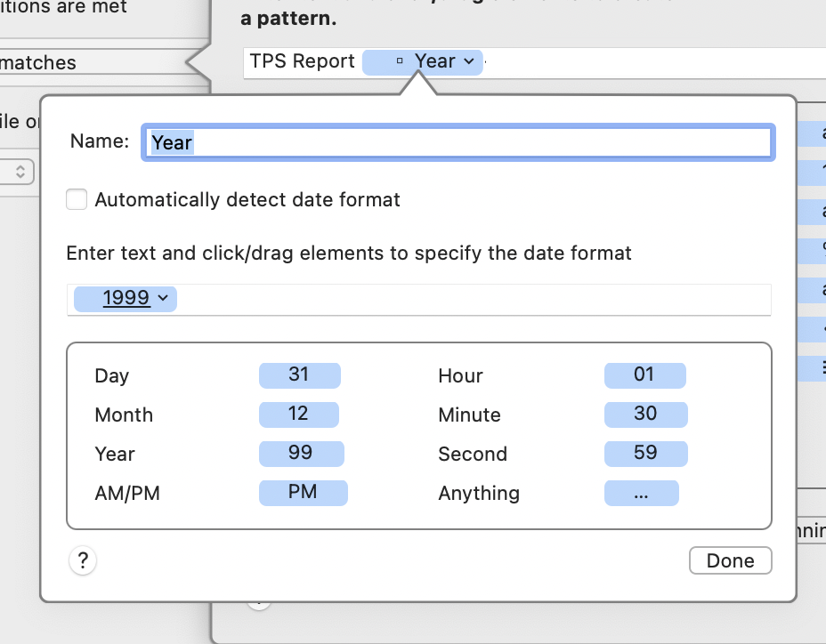Click the TPS Report text in pattern field
The height and width of the screenshot is (644, 826).
(303, 61)
